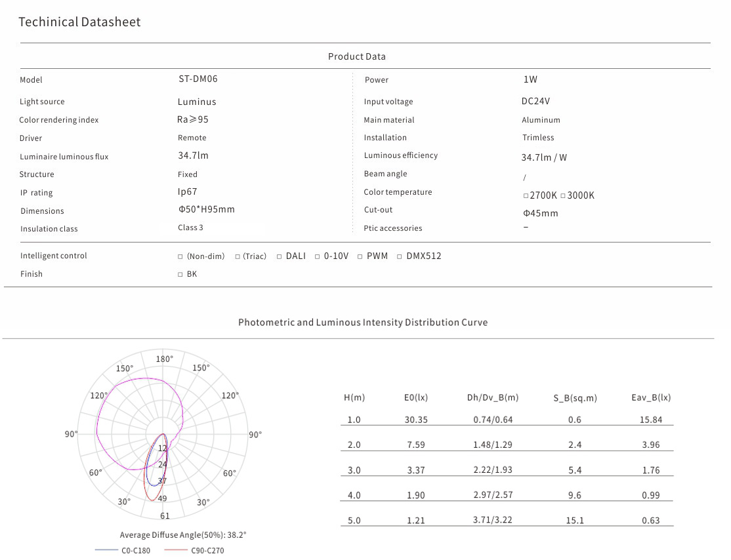Toggle the (Non-dim) checkbox
Screen dimensions: 731x560
point(180,256)
